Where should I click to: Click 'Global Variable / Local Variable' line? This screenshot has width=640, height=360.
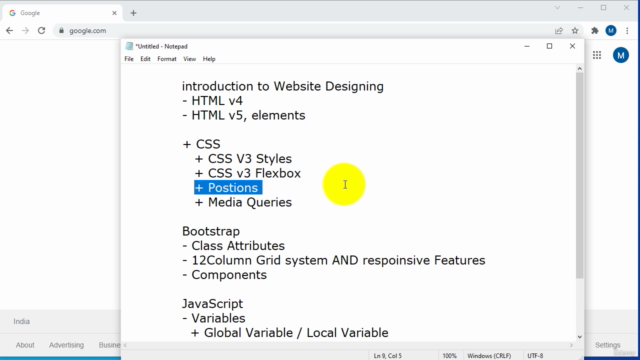(289, 333)
